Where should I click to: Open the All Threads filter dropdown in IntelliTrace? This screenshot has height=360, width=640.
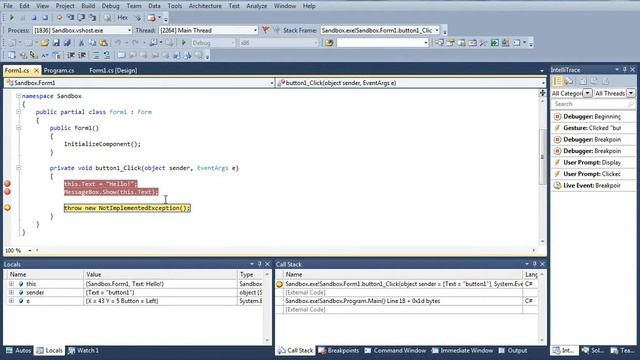(x=631, y=93)
